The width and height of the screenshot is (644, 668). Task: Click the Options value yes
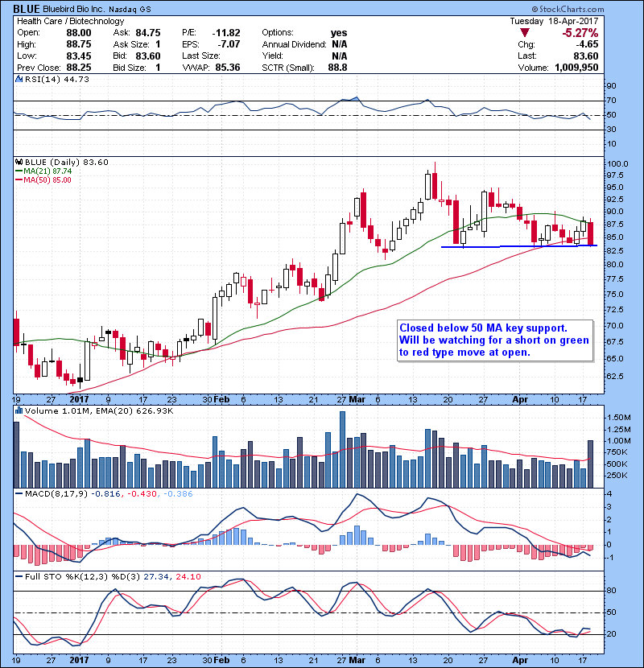(339, 33)
